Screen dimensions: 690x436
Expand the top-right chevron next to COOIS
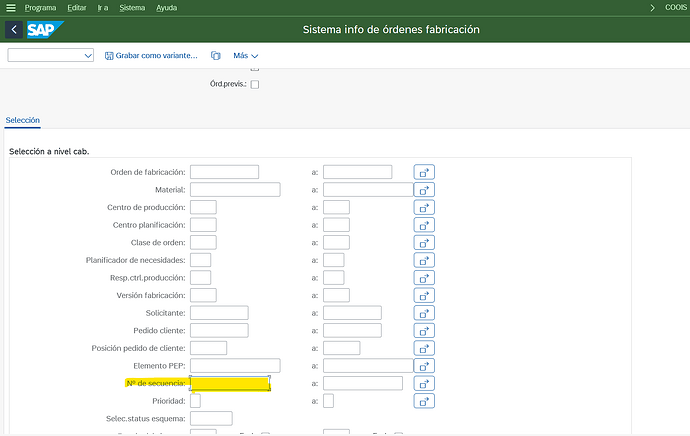(653, 7)
